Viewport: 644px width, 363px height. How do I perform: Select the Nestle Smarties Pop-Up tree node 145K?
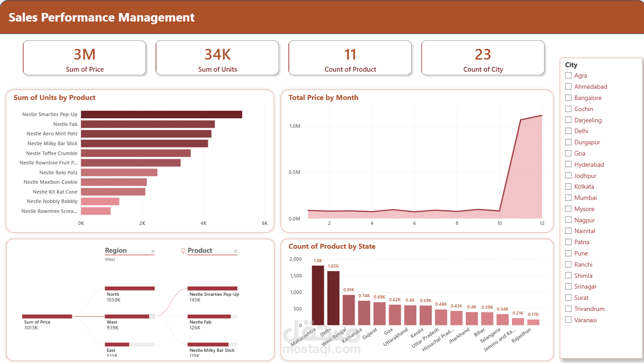tap(213, 289)
